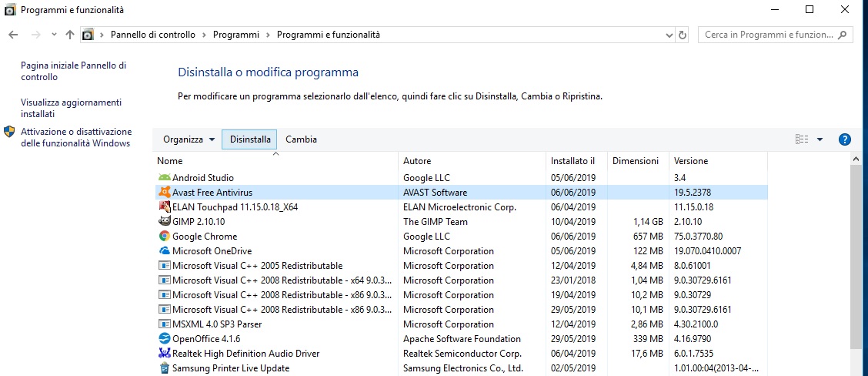
Task: Open Attivazione o disattivazione funzionalità Windows link
Action: tap(76, 138)
